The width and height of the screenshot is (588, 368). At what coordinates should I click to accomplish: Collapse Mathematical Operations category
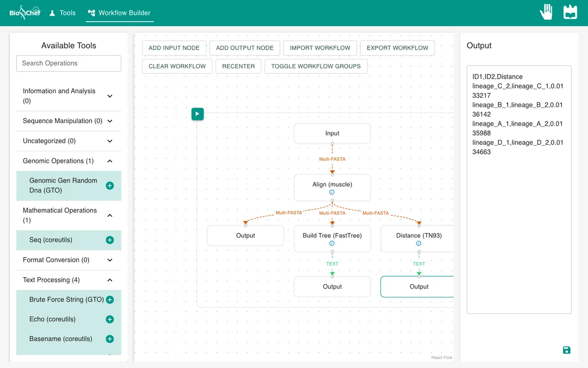[x=69, y=215]
